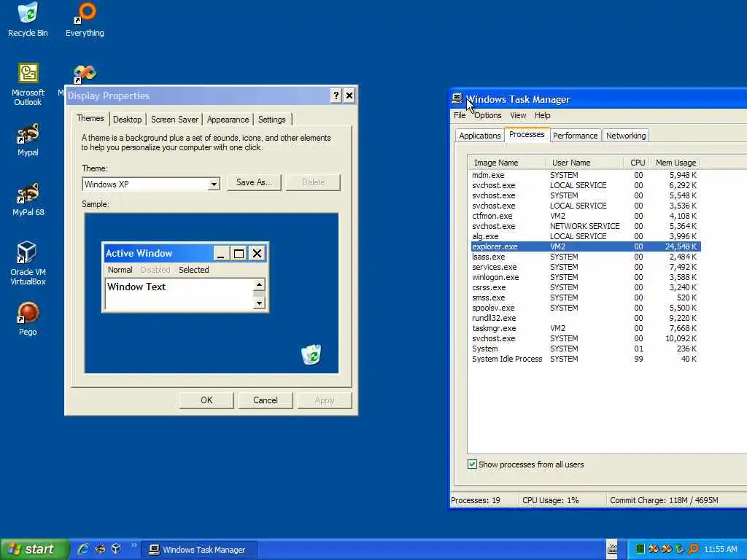
Task: Click the Recycle Bin in theme sample
Action: pos(311,355)
